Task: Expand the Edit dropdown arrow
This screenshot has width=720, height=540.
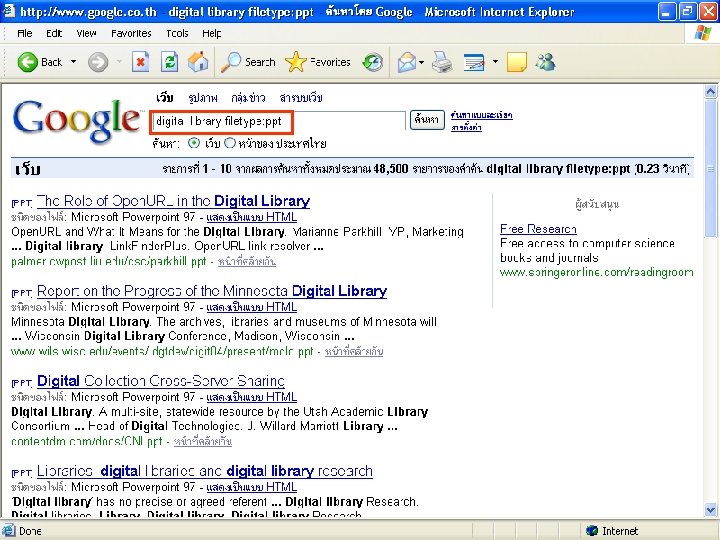Action: [495, 61]
